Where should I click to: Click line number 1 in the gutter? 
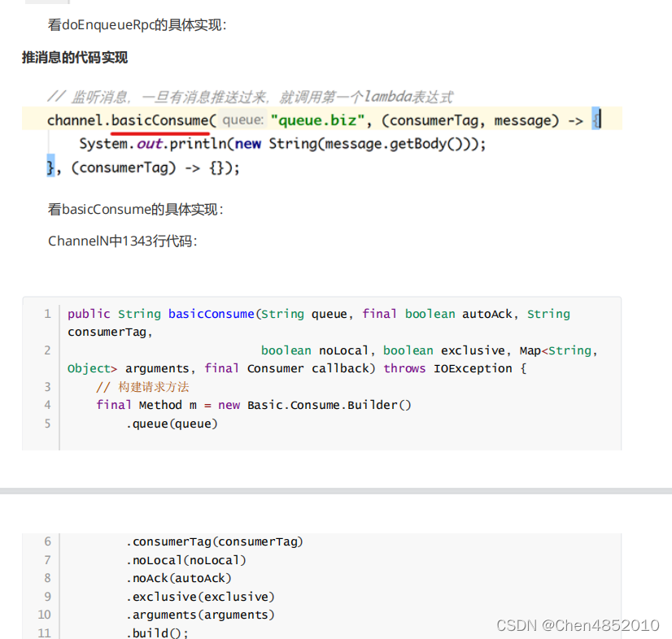(47, 314)
